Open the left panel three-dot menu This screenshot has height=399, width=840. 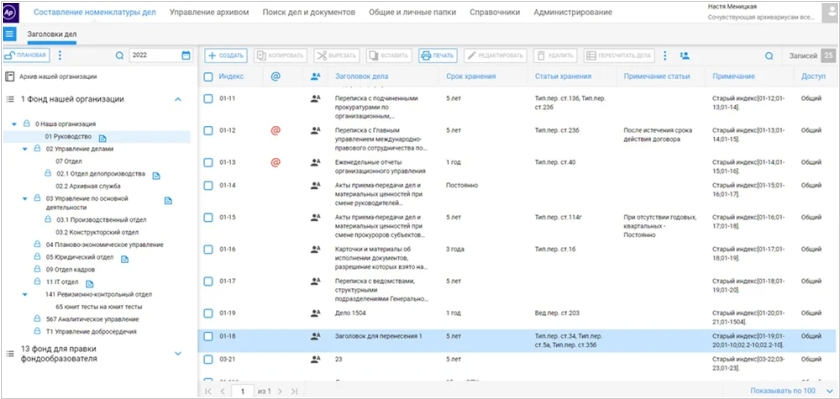click(x=60, y=55)
